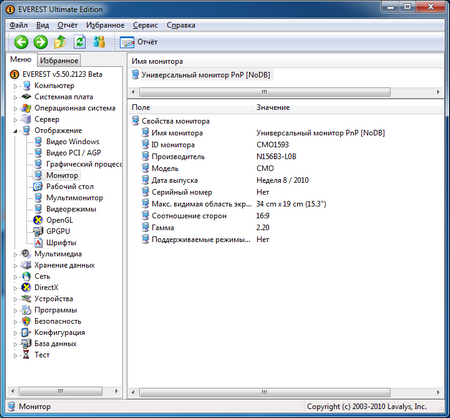Expand the Хранение данных node
The width and height of the screenshot is (450, 418).
pyautogui.click(x=15, y=266)
